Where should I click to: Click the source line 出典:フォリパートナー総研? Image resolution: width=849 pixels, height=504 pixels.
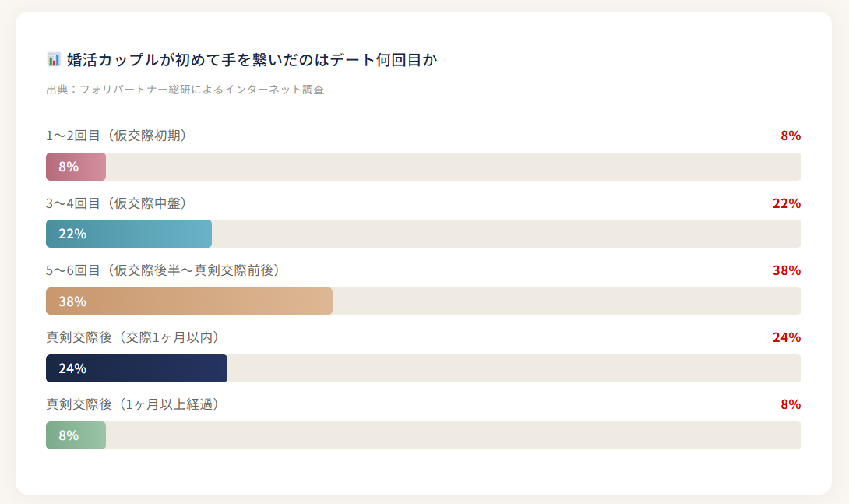[185, 90]
